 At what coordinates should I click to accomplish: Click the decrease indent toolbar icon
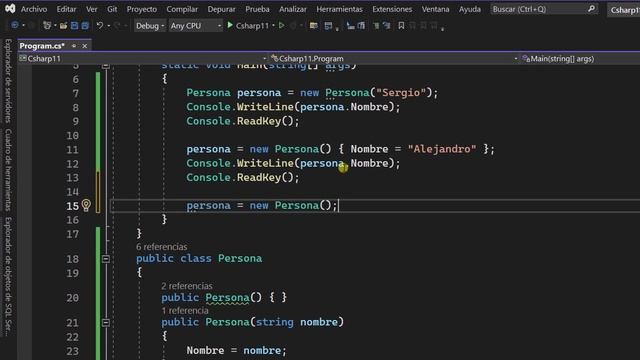coord(376,26)
